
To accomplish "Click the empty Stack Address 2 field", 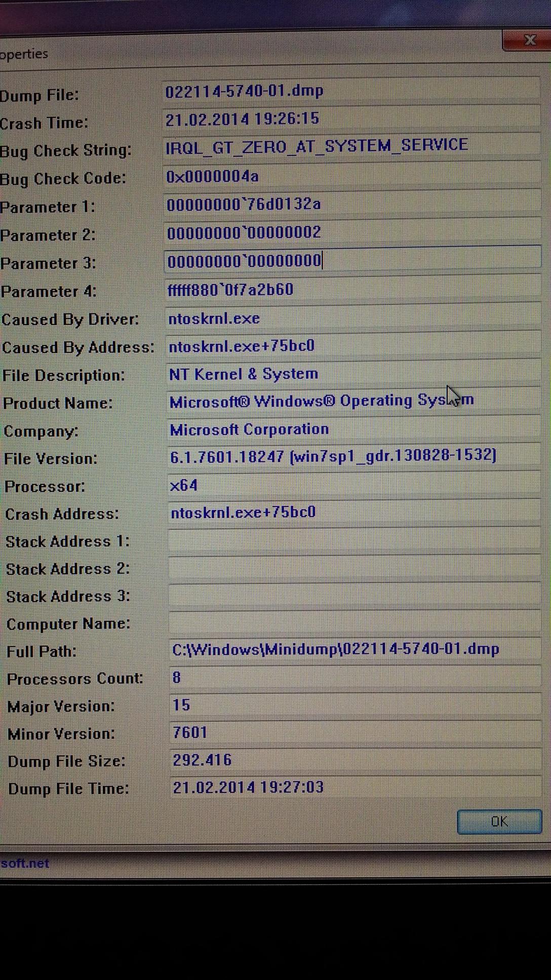I will click(355, 568).
